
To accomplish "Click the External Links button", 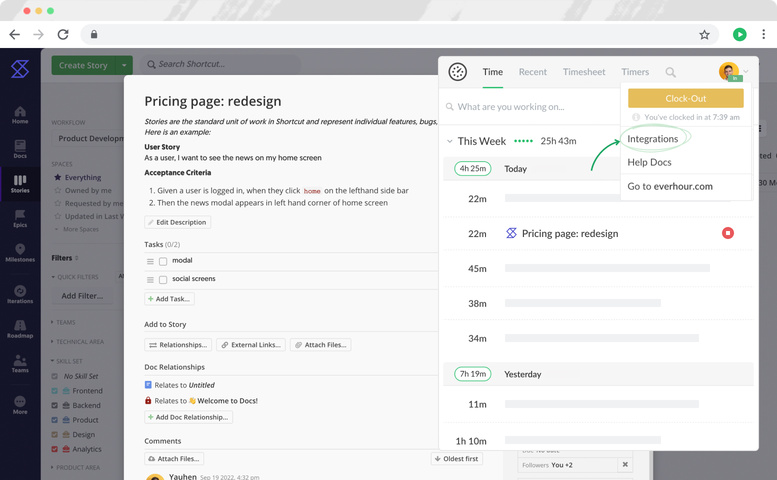I will 251,345.
